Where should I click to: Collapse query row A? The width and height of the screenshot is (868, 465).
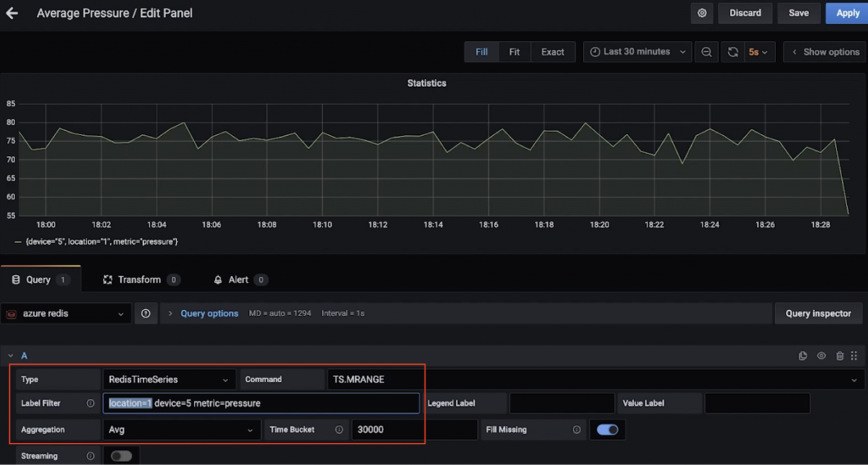coord(11,356)
